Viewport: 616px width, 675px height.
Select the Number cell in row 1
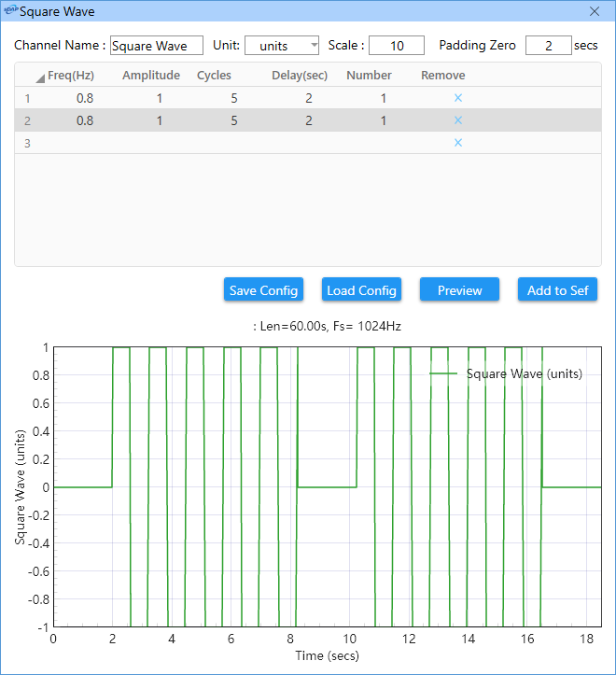[383, 98]
